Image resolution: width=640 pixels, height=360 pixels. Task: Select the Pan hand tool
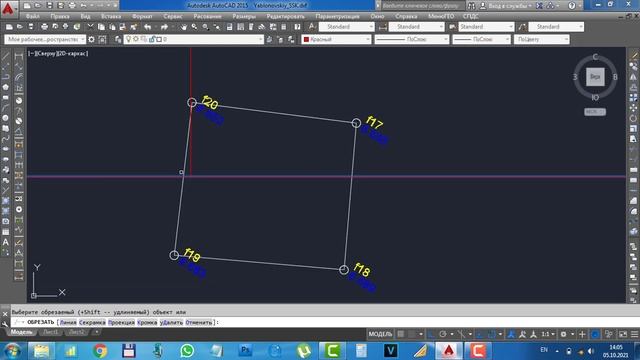click(x=184, y=27)
